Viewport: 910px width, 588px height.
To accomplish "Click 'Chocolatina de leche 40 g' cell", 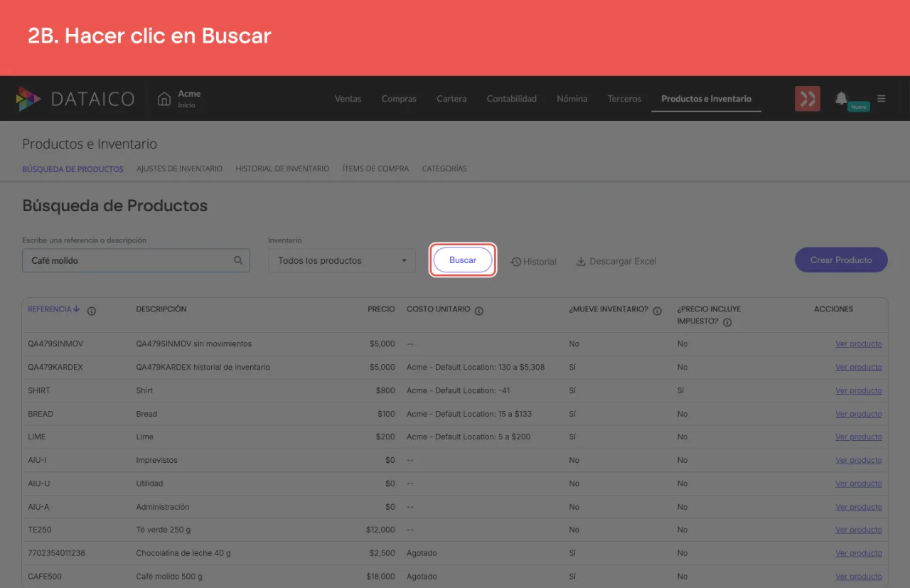I will (183, 553).
